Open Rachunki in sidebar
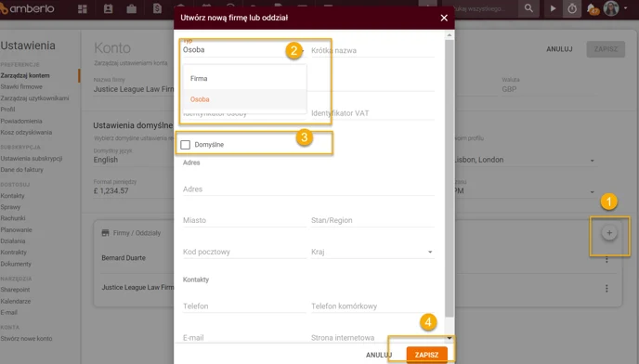The height and width of the screenshot is (364, 639). [13, 218]
